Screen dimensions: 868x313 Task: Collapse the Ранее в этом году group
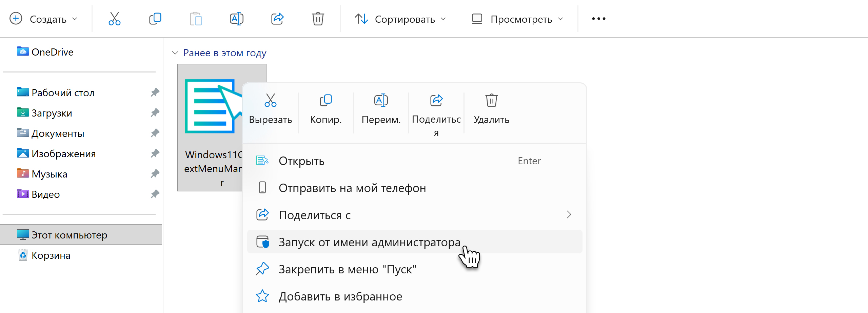point(175,53)
